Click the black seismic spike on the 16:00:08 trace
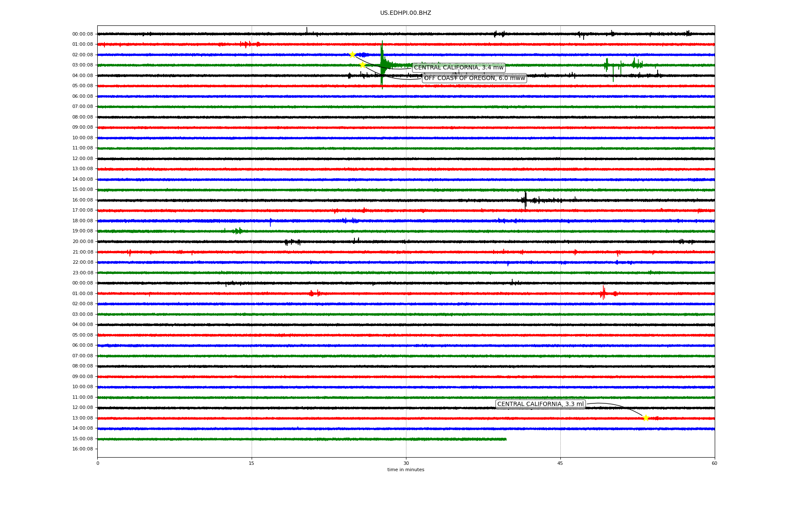This screenshot has width=812, height=508. pos(525,200)
